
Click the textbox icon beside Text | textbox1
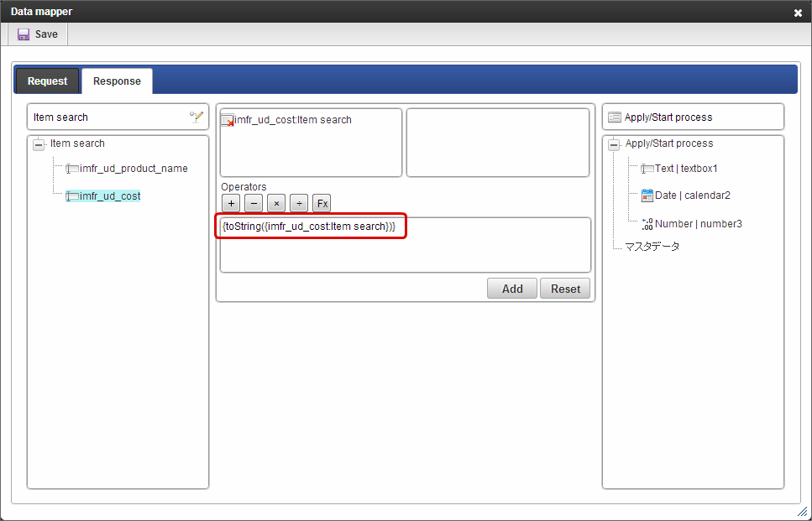click(647, 169)
